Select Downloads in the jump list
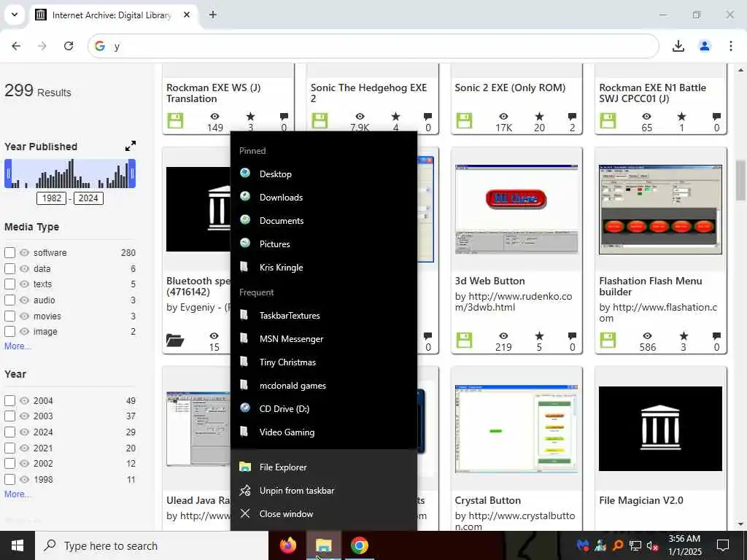The height and width of the screenshot is (560, 747). click(323, 197)
